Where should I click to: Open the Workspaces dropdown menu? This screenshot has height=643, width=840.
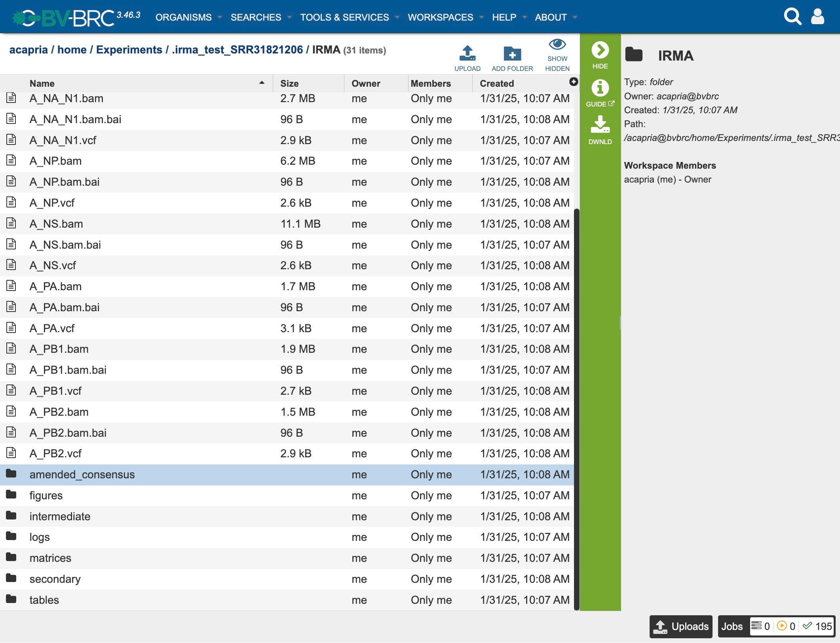click(x=440, y=17)
